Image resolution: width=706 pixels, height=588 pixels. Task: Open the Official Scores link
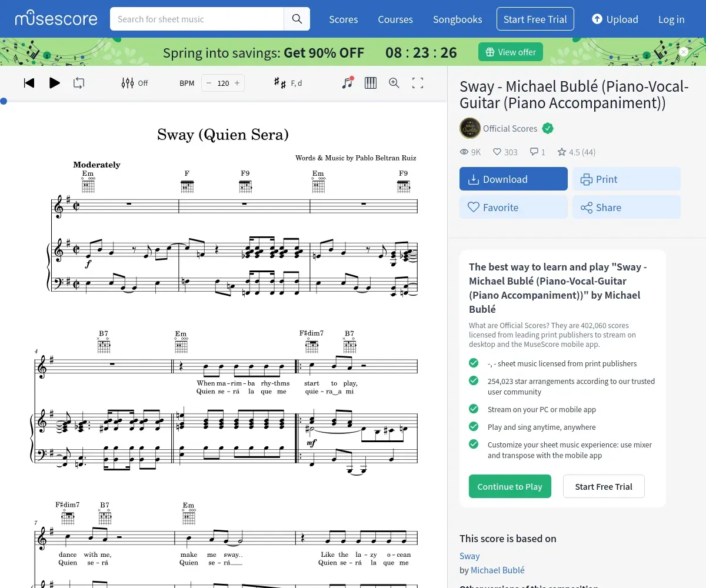coord(510,128)
